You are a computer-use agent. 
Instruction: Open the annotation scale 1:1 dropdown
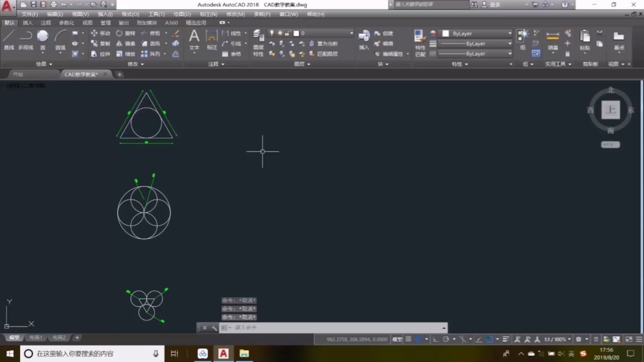557,339
